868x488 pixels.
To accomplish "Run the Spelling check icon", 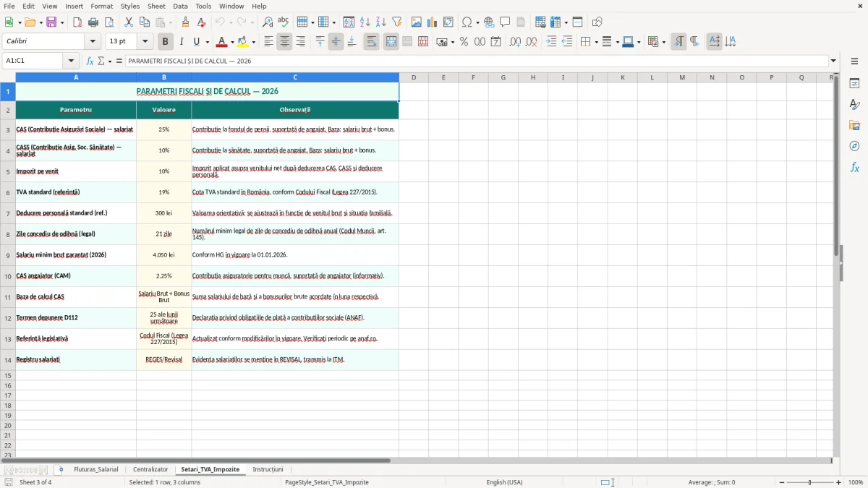I will 283,22.
